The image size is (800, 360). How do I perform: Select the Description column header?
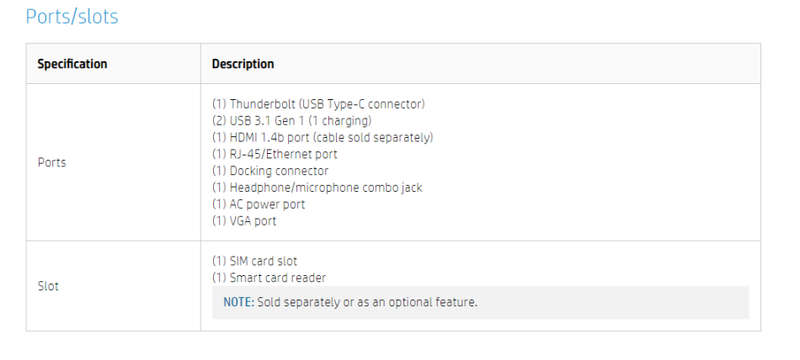coord(243,64)
